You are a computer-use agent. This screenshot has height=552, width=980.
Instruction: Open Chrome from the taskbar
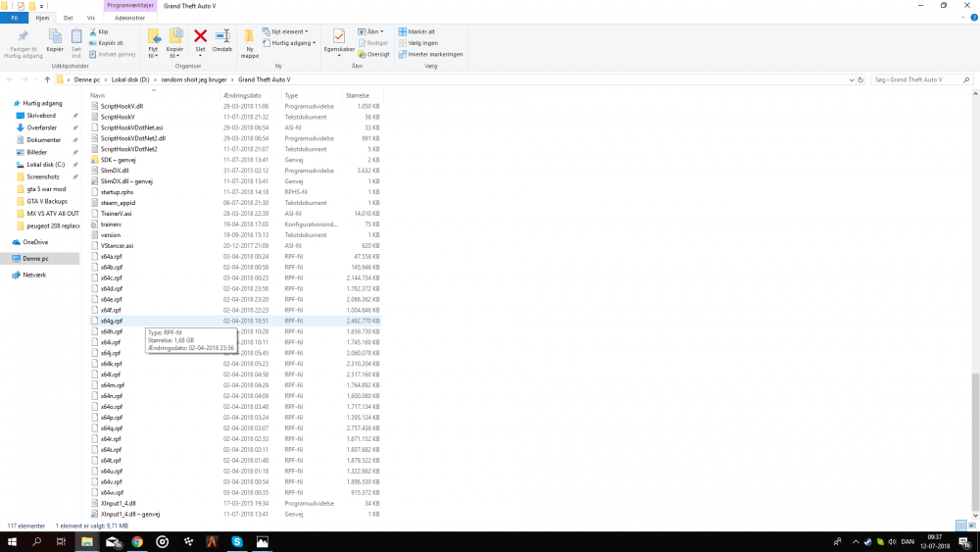137,541
